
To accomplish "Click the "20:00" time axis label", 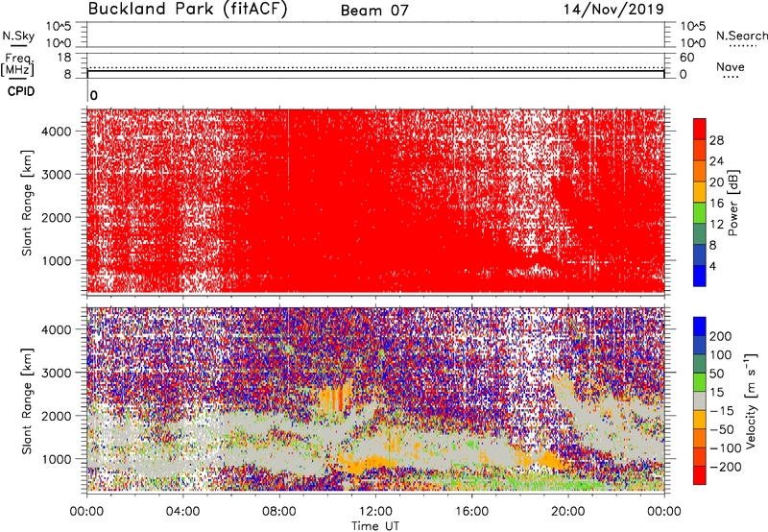I will pos(567,512).
